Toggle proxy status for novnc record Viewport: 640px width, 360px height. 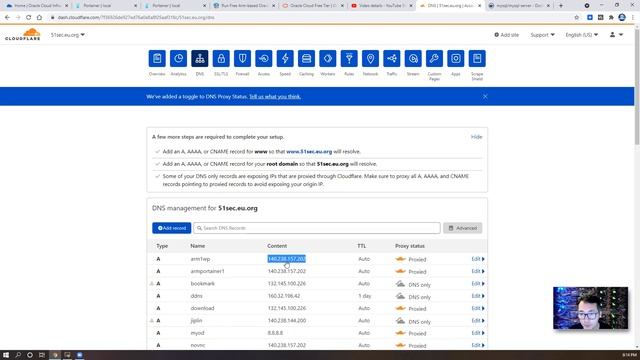[400, 345]
